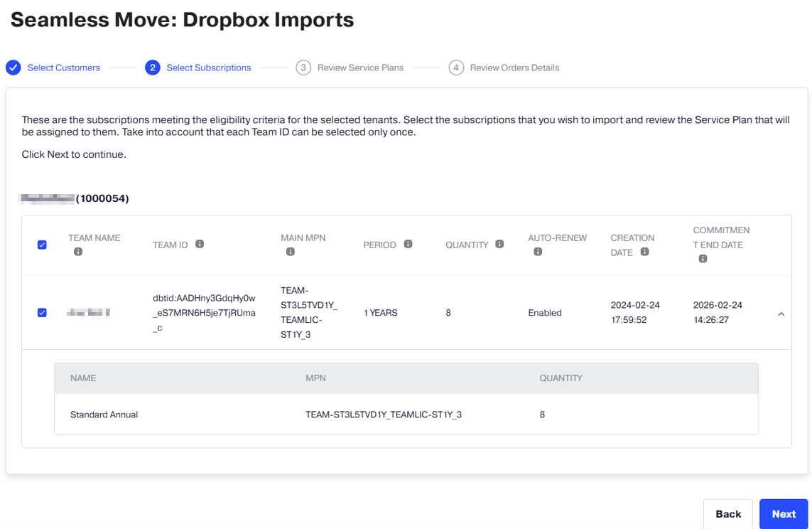The height and width of the screenshot is (529, 812).
Task: Click the Creation Date info icon
Action: (x=645, y=252)
